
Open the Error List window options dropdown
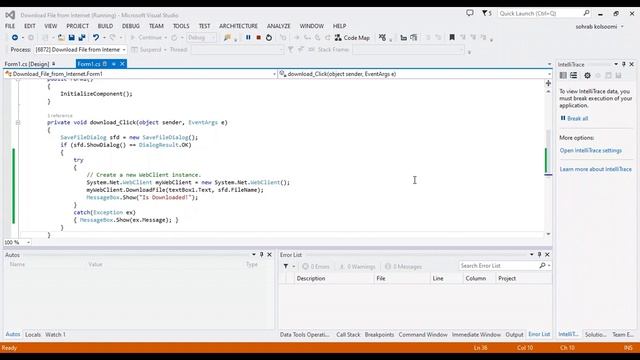[532, 255]
